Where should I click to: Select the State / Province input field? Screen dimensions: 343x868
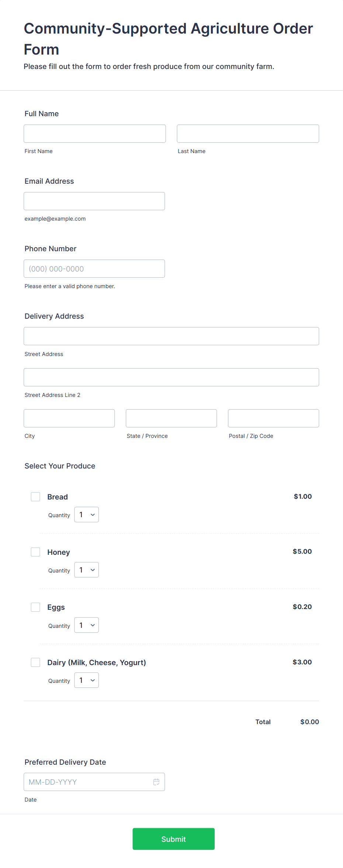(x=171, y=418)
